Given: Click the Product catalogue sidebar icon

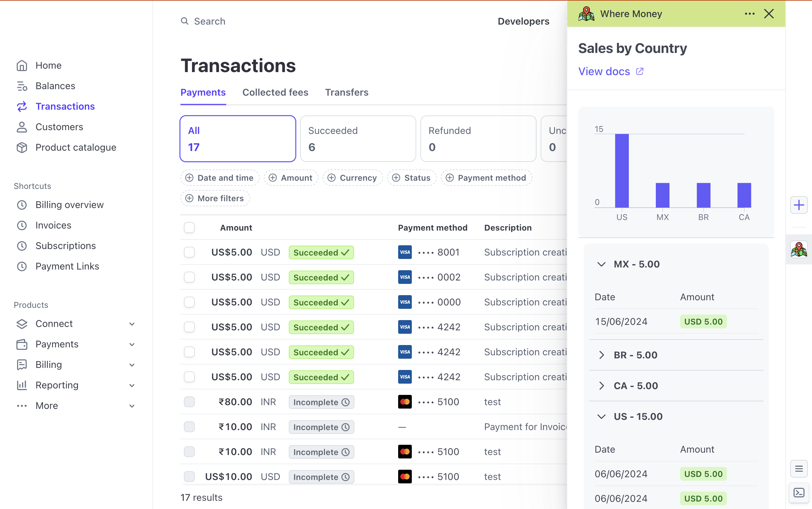Looking at the screenshot, I should point(22,147).
